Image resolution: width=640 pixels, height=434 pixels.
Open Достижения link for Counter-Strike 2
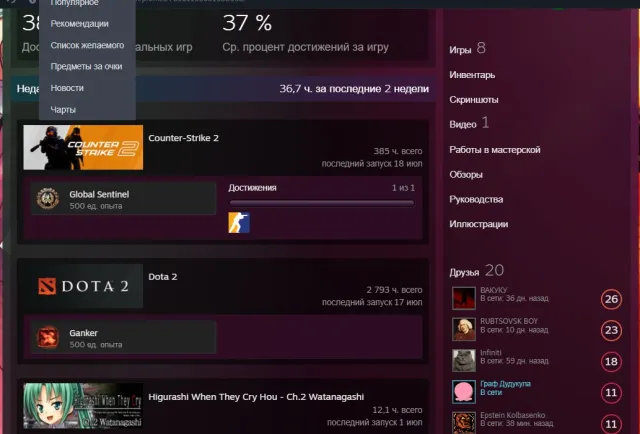click(x=252, y=188)
